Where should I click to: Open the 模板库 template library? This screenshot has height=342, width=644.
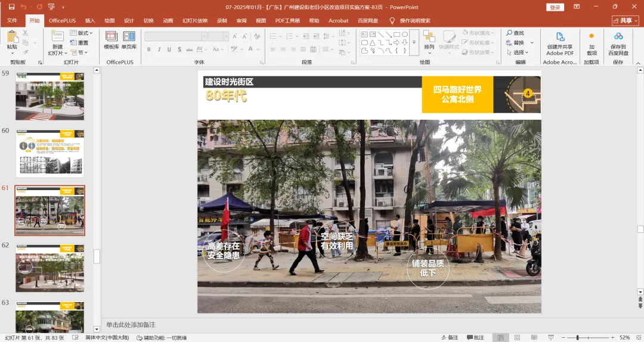(x=112, y=41)
